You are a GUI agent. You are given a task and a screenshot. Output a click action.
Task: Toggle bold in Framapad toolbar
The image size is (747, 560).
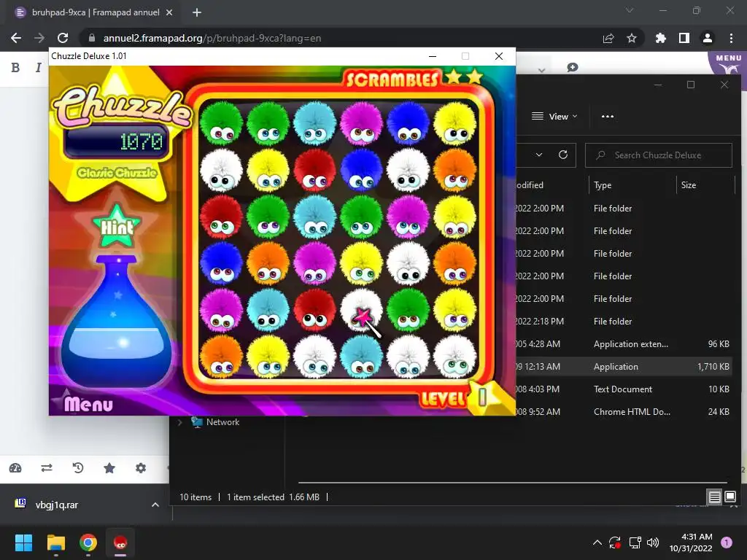tap(16, 68)
